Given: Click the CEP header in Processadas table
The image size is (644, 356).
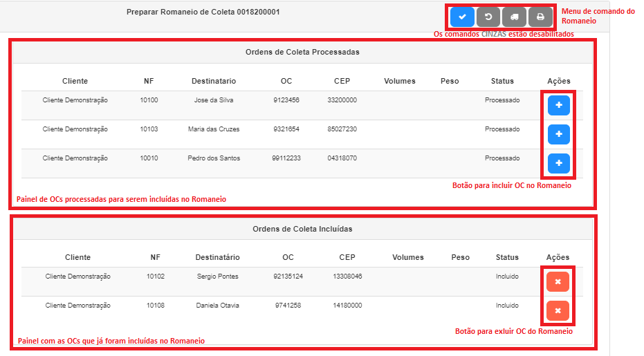Looking at the screenshot, I should [342, 81].
